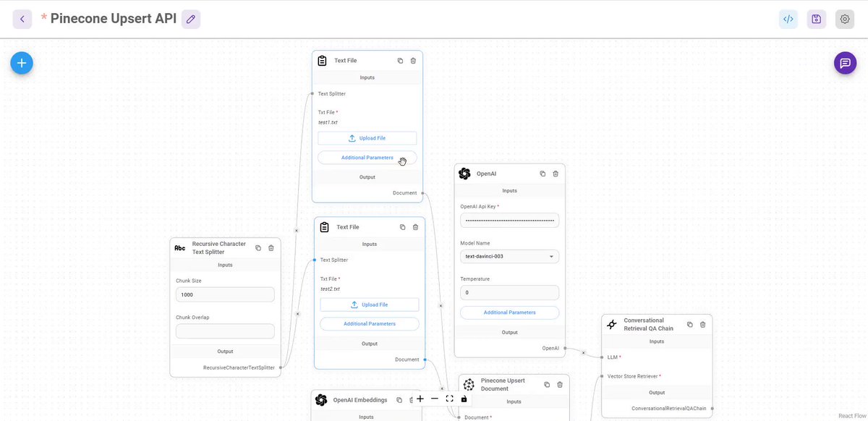Edit the Temperature field value 0
The image size is (868, 421).
click(510, 292)
